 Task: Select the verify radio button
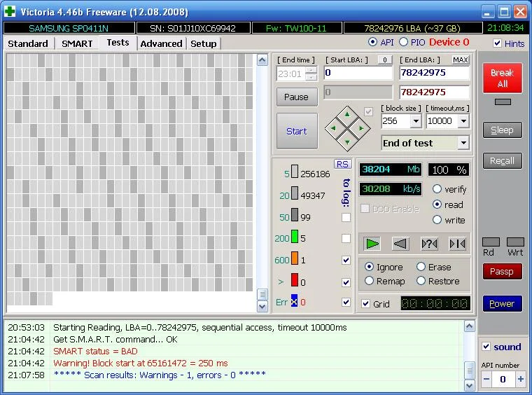[x=437, y=189]
